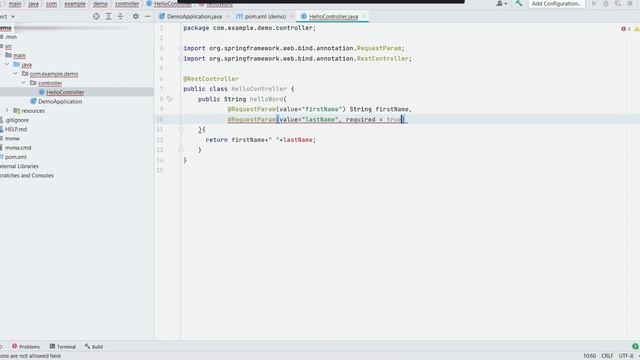The image size is (640, 360).
Task: Click the Debug bug icon
Action: 606,4
